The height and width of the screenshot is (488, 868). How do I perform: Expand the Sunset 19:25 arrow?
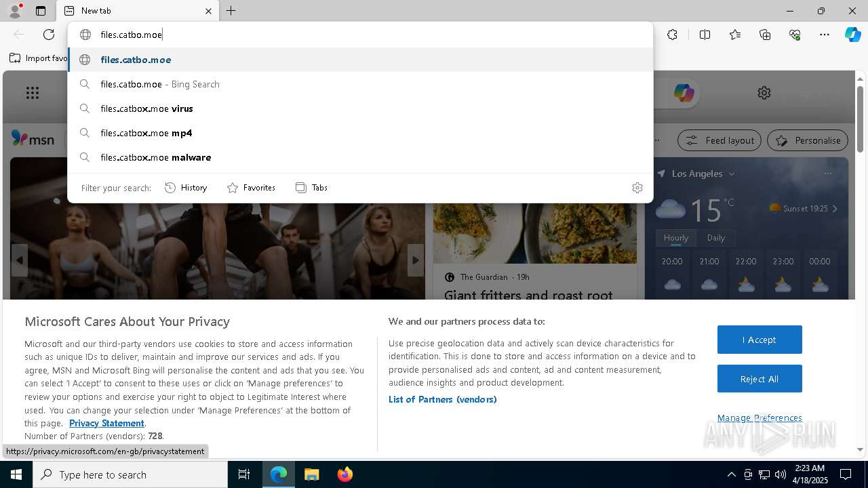click(835, 209)
